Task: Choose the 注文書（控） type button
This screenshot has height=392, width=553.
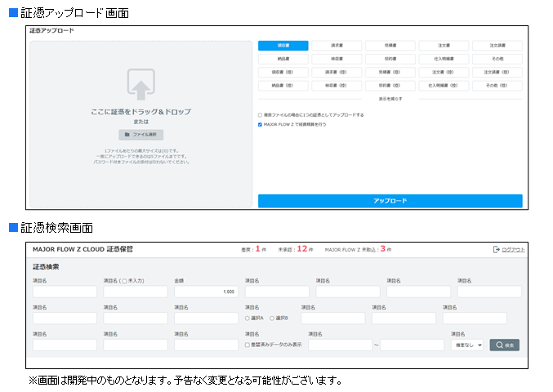Action: 444,72
